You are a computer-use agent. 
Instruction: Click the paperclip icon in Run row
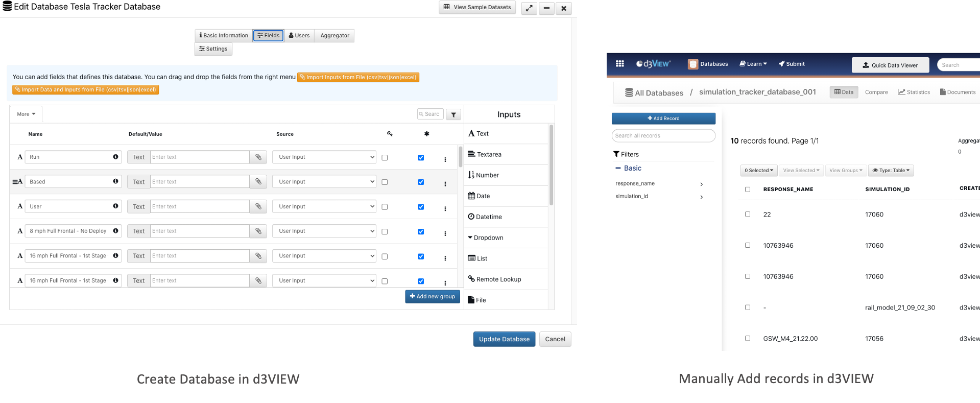(258, 157)
